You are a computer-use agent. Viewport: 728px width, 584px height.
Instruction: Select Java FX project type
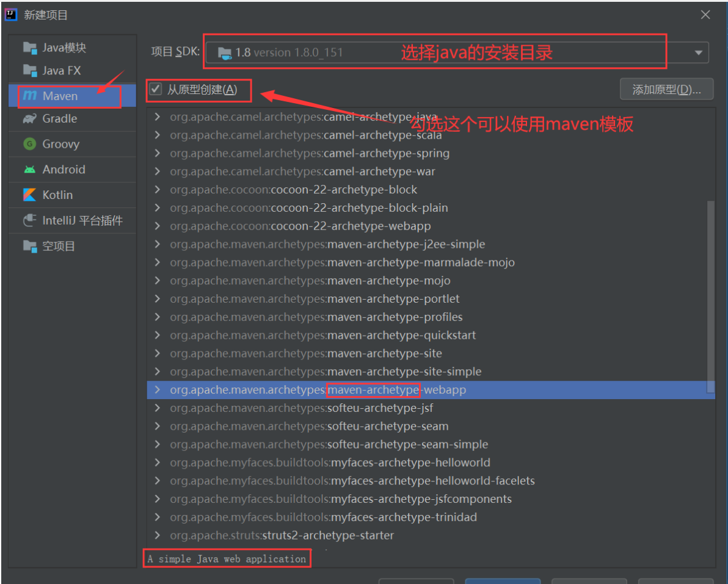click(x=73, y=71)
